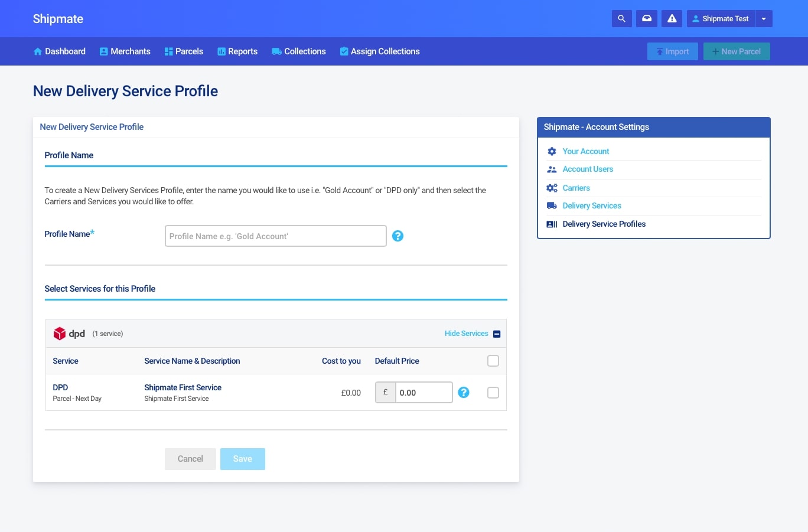Click the 'Shipmate First Service' bold service name
Image resolution: width=808 pixels, height=532 pixels.
tap(183, 387)
